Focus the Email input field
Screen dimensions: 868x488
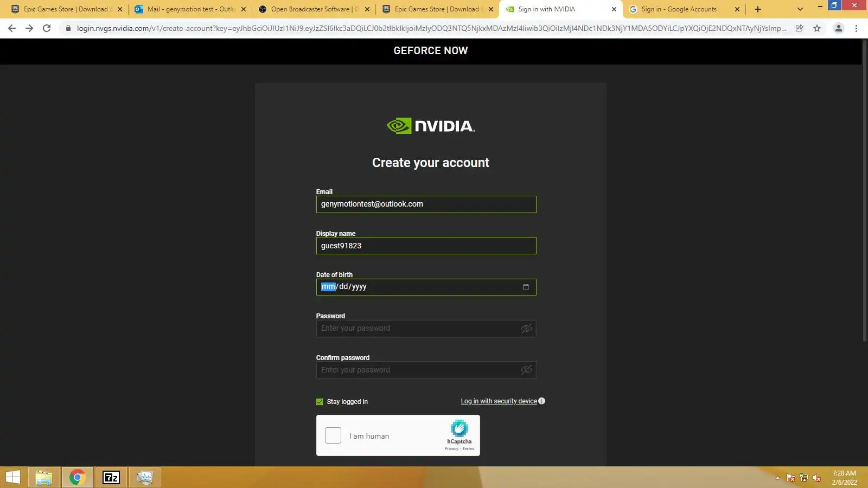(x=426, y=204)
